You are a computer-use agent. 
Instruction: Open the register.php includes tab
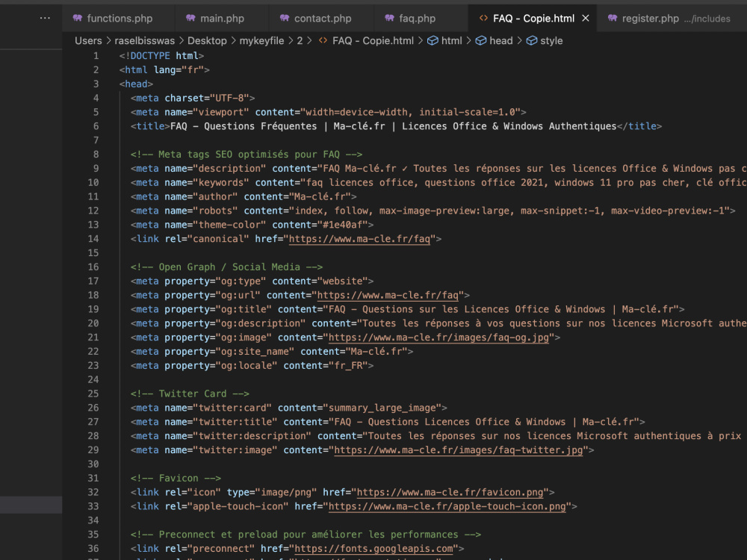[669, 19]
